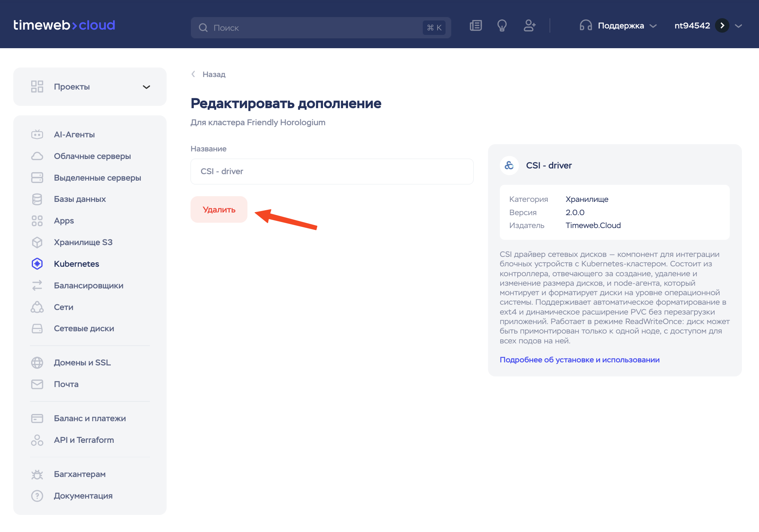Viewport: 759px width, 532px height.
Task: Click the Название field with CSI - driver
Action: pyautogui.click(x=332, y=172)
